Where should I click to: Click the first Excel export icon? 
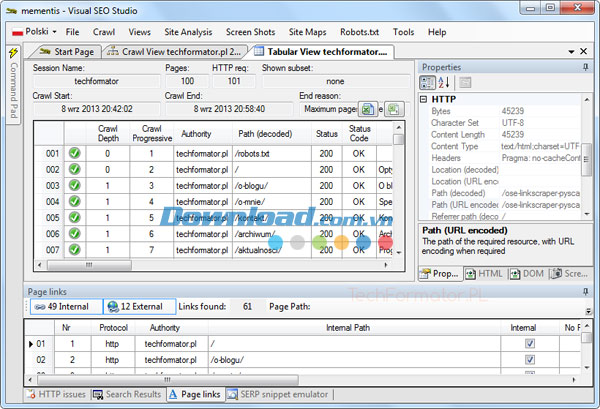point(368,109)
